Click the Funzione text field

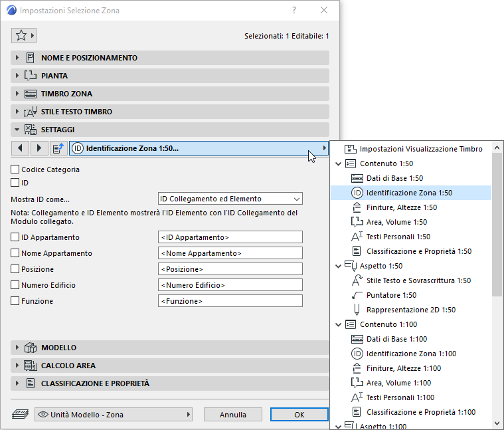[x=230, y=301]
